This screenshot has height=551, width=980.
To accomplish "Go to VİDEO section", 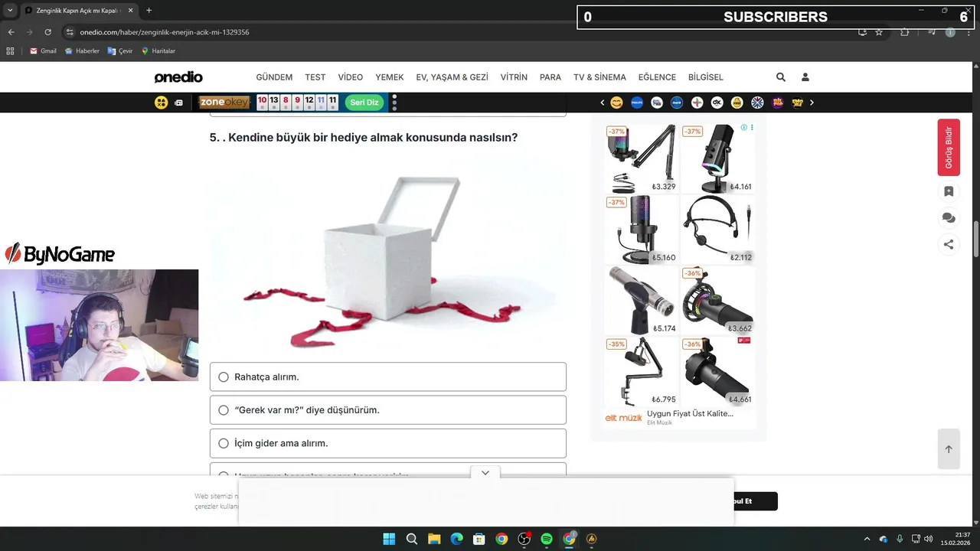I will click(x=351, y=77).
